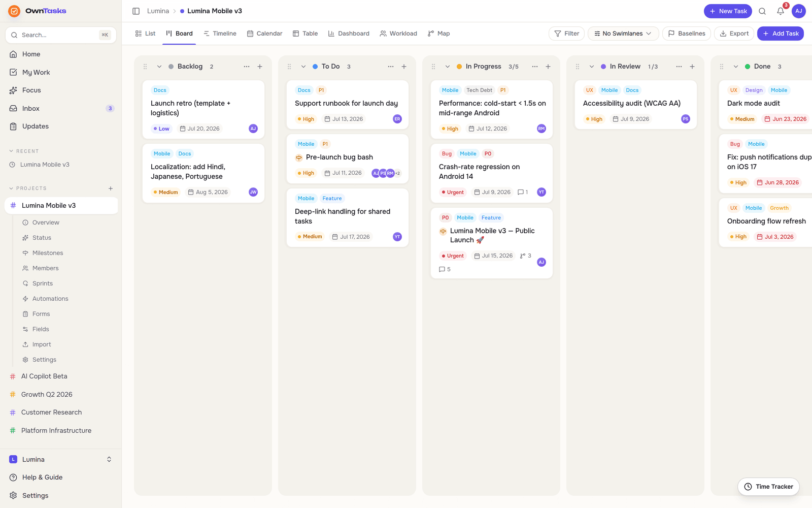812x508 pixels.
Task: Add a card to Backlog column
Action: [x=260, y=67]
